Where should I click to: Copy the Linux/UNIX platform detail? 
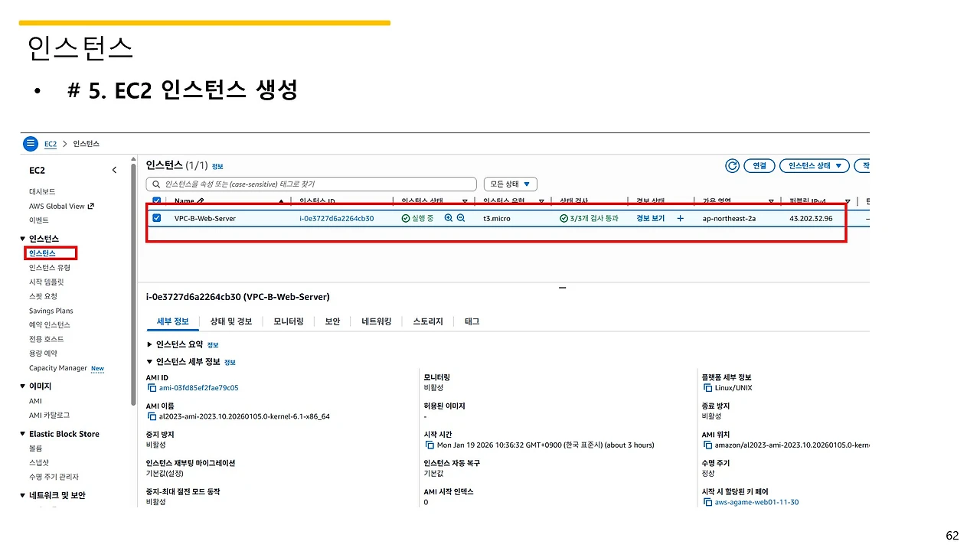[x=707, y=388]
